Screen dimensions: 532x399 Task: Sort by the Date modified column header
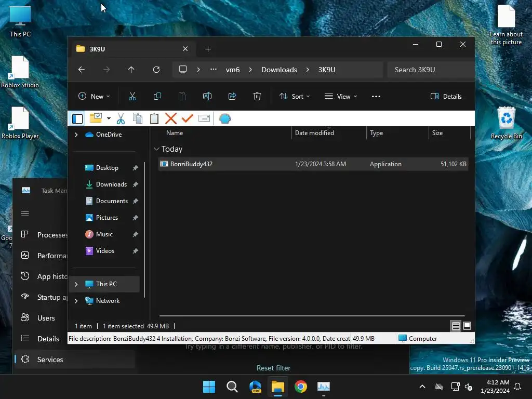(314, 133)
